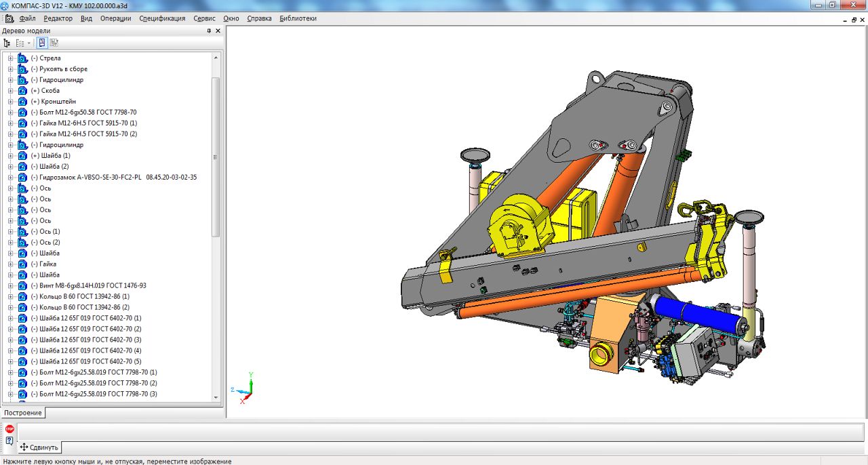Toggle the highlighted tree view mode button
Image resolution: width=868 pixels, height=465 pixels.
point(42,43)
